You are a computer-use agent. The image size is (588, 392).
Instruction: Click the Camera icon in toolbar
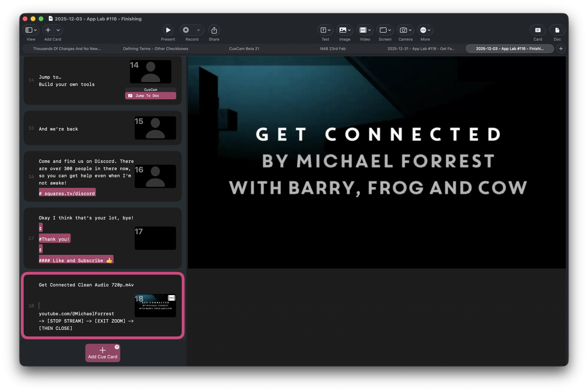coord(403,30)
